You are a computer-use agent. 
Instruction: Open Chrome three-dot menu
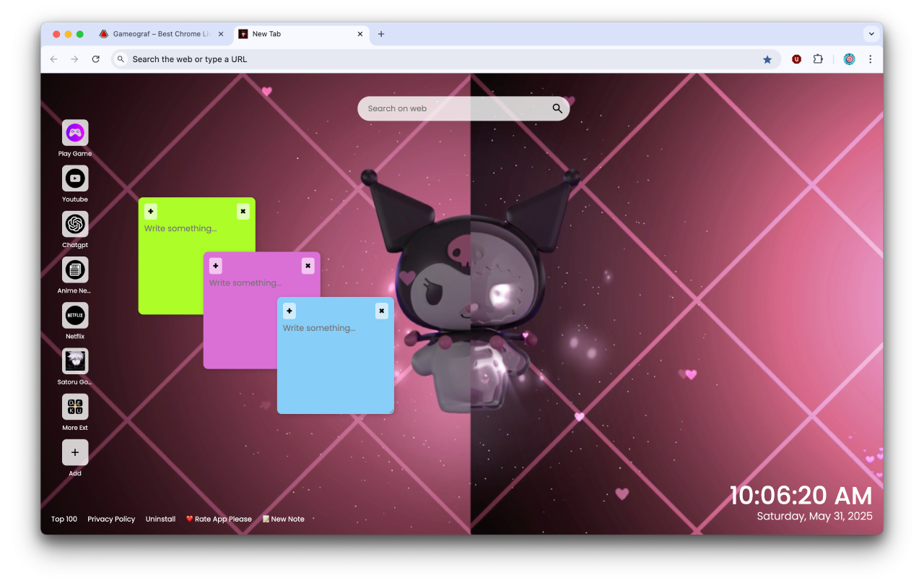click(870, 59)
